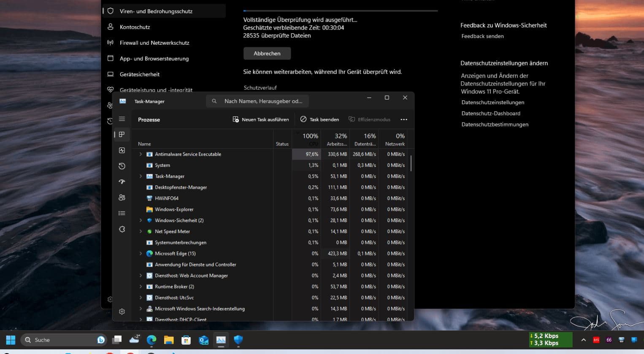Viewport: 644px width, 354px height.
Task: Click the HWiNFO tray icon
Action: click(621, 340)
